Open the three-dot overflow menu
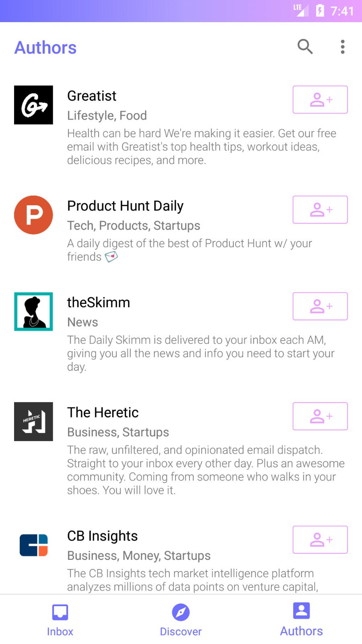This screenshot has height=644, width=362. coord(342,47)
